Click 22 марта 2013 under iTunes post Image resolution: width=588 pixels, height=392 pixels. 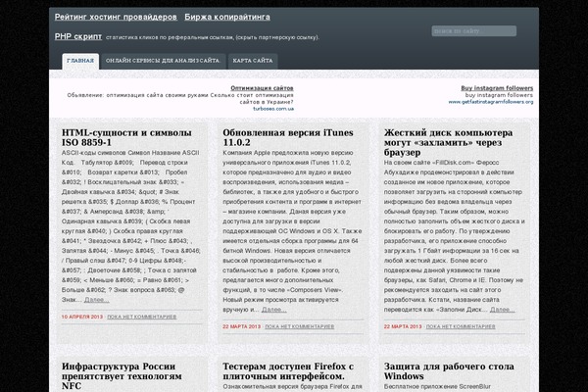click(x=241, y=326)
